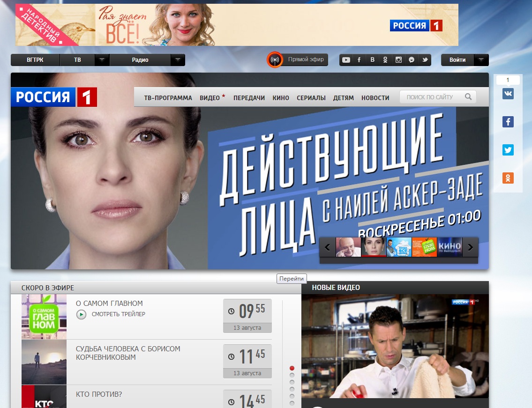The width and height of the screenshot is (532, 408).
Task: Play the 'Смотреть трейлер' play icon
Action: [x=81, y=314]
